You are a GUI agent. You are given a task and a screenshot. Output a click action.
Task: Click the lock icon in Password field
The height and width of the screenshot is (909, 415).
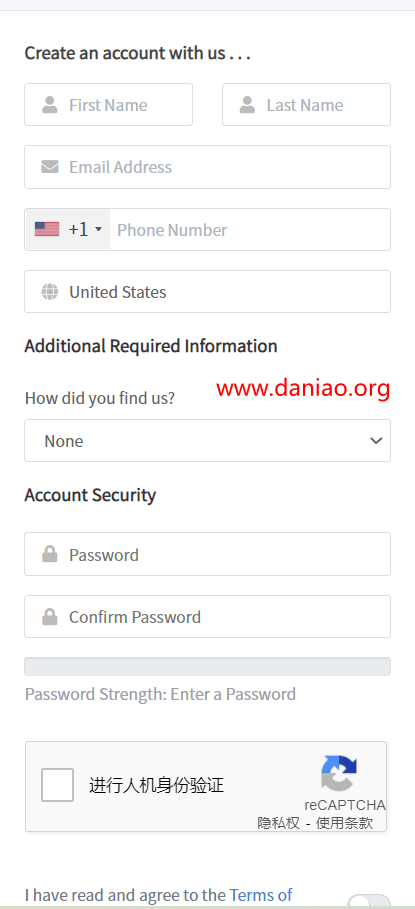coord(50,554)
